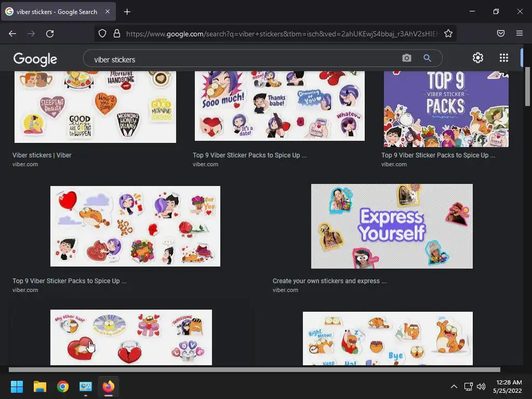Go back to the previous page
This screenshot has height=399, width=532.
[x=12, y=34]
